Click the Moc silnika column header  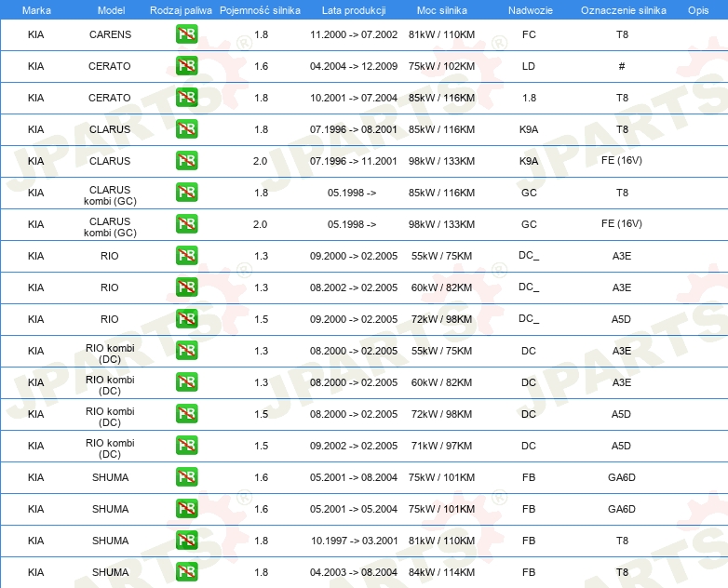(x=442, y=10)
